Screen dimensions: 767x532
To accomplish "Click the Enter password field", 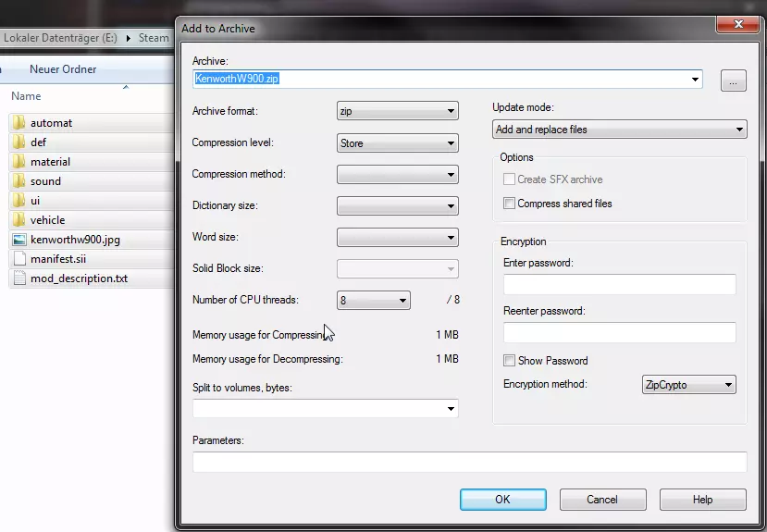I will (x=619, y=285).
